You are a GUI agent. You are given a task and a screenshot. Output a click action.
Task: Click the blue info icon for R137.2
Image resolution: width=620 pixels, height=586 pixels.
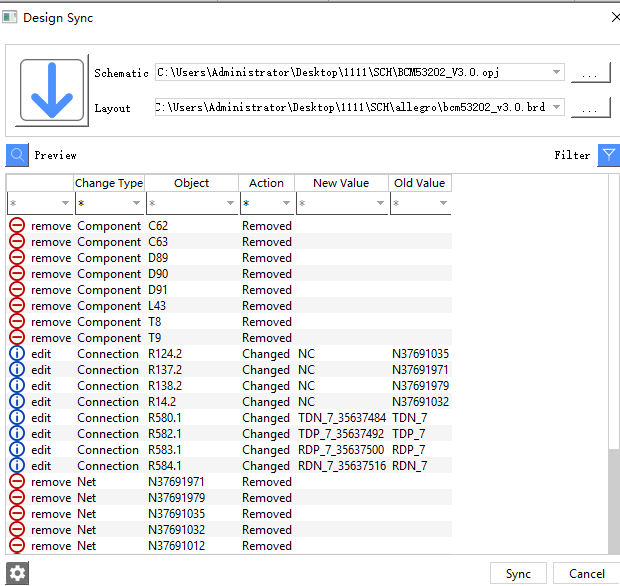[x=17, y=369]
